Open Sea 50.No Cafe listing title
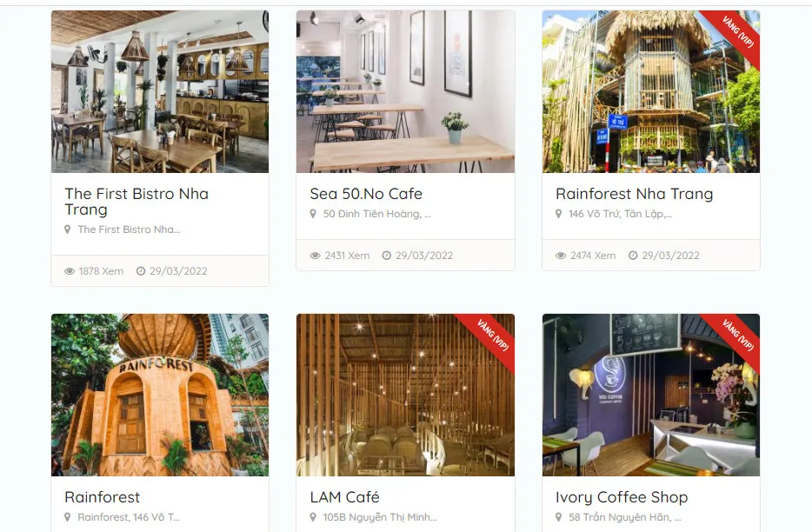Viewport: 812px width, 532px height. click(x=366, y=194)
